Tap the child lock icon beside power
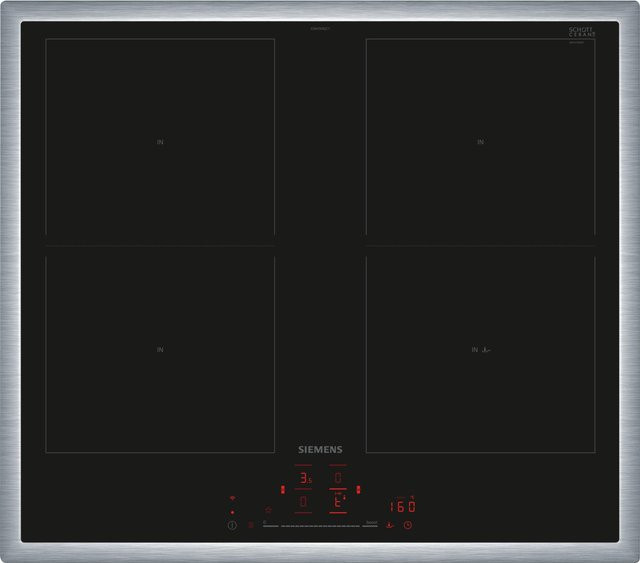 tap(251, 525)
